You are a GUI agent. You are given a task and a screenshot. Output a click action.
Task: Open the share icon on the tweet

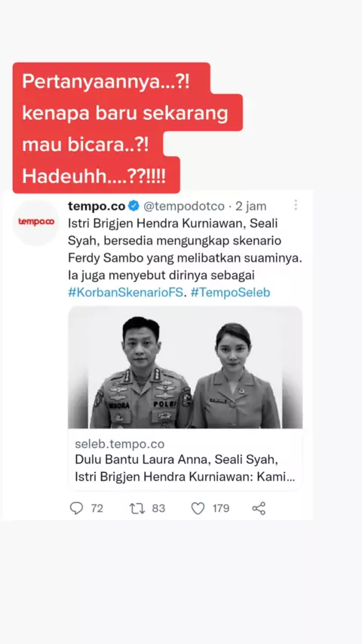(x=259, y=508)
